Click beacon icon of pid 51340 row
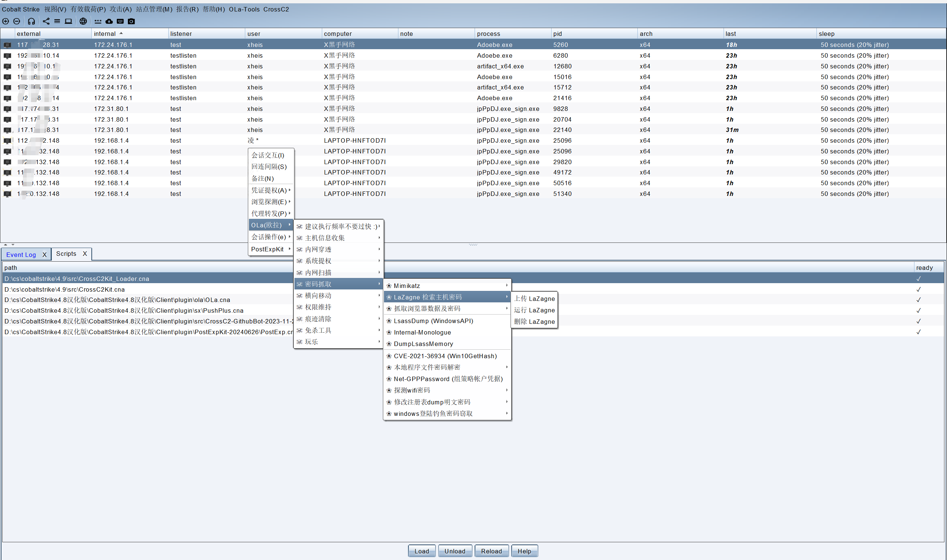 pyautogui.click(x=7, y=194)
